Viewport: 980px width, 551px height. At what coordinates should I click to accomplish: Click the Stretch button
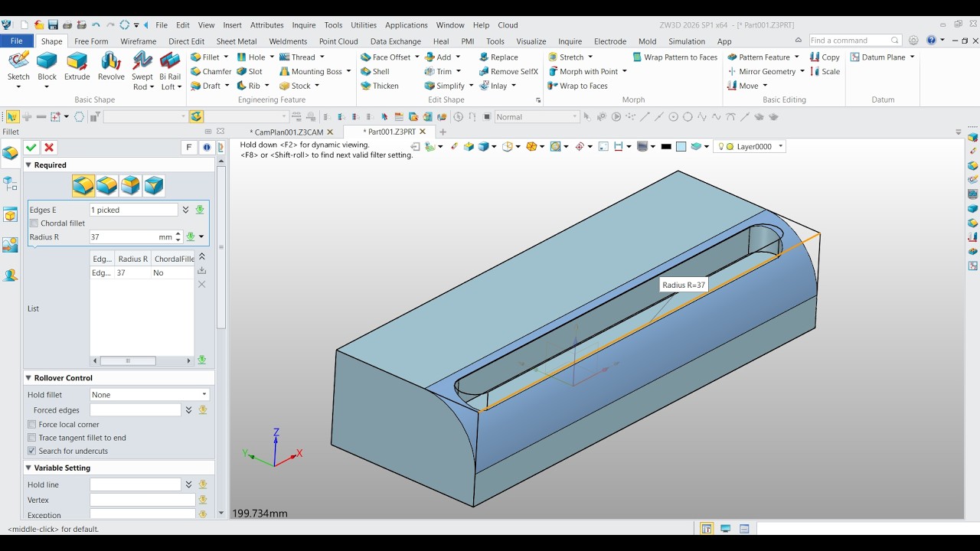tap(566, 57)
